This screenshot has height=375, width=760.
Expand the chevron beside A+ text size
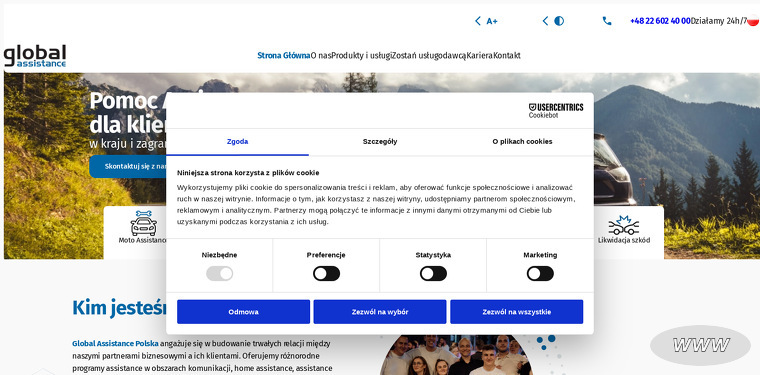(478, 21)
